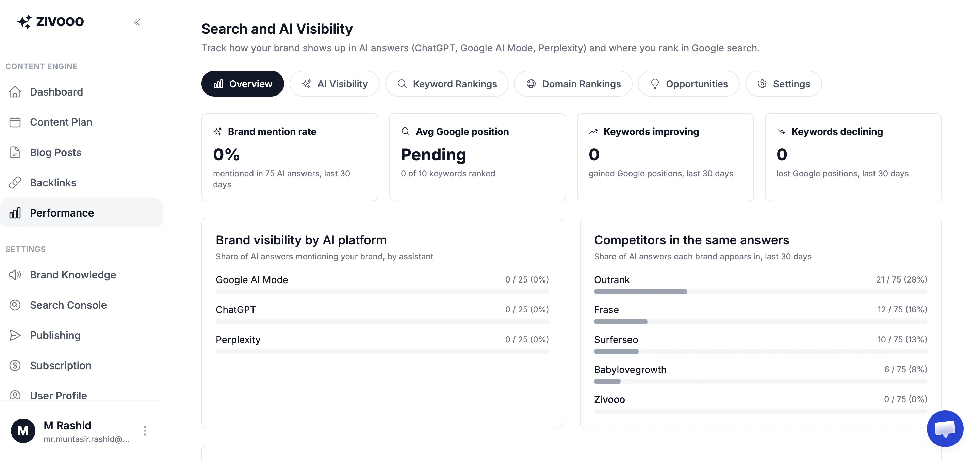Open the user menu three-dot icon
The height and width of the screenshot is (461, 980).
coord(145,431)
